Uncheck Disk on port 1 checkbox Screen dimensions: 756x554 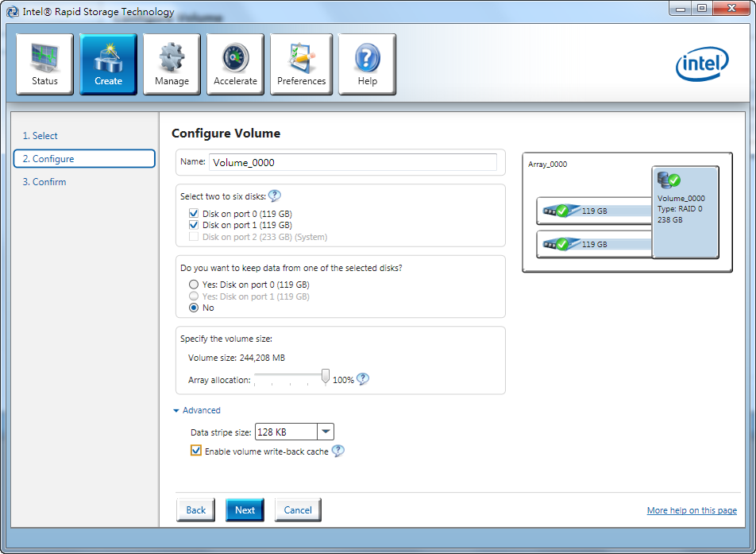(x=194, y=225)
